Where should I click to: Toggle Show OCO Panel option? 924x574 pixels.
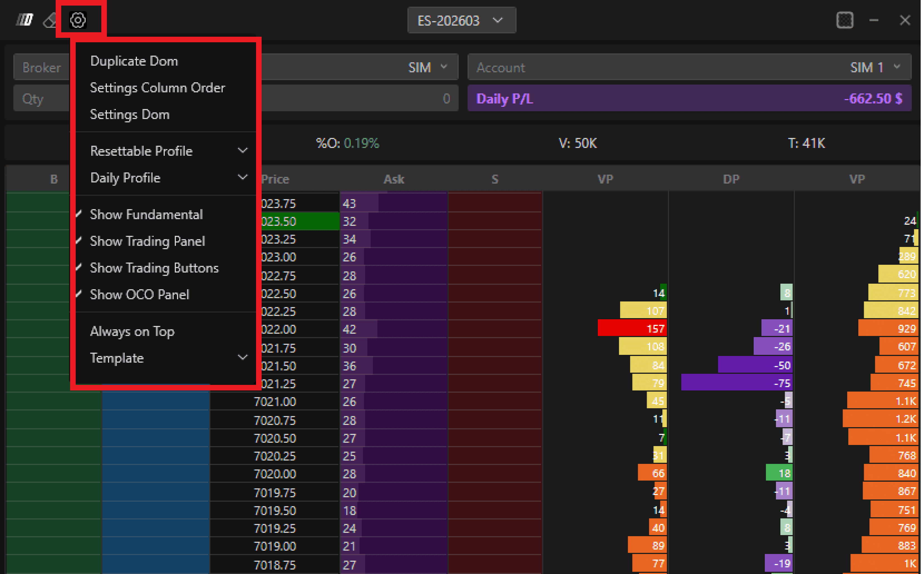pyautogui.click(x=139, y=295)
